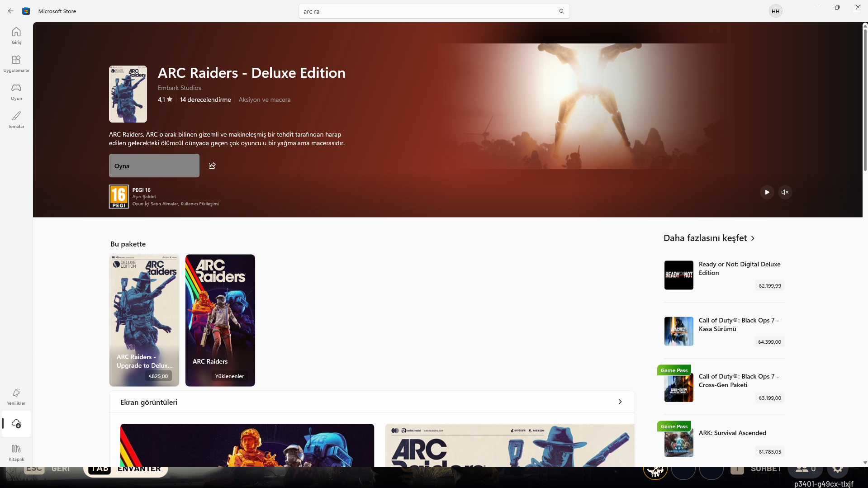Click the PEGI 16 Aşırı Şiddet text

pos(144,193)
